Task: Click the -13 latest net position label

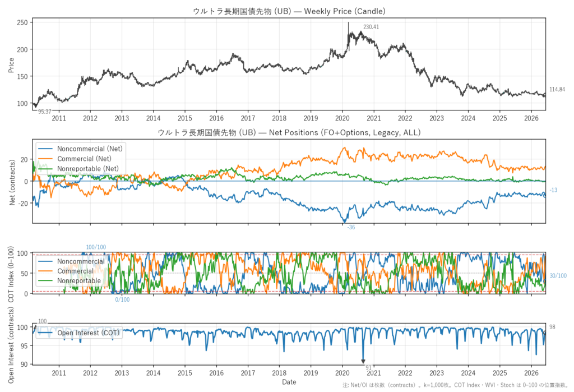Action: tap(553, 190)
